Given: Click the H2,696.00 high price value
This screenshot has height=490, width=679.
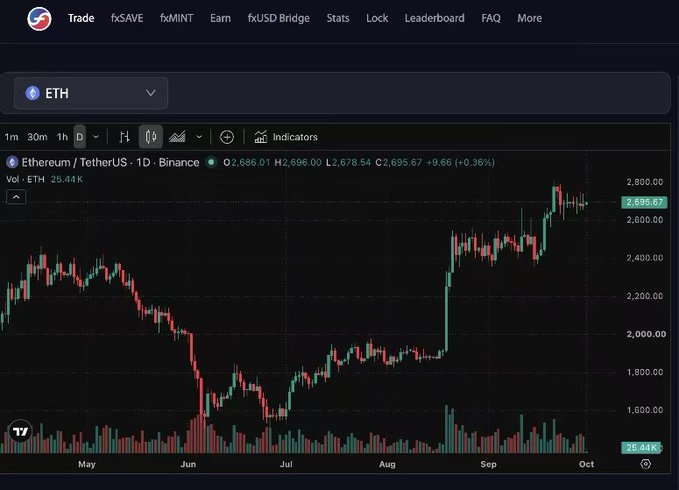Looking at the screenshot, I should pos(298,162).
